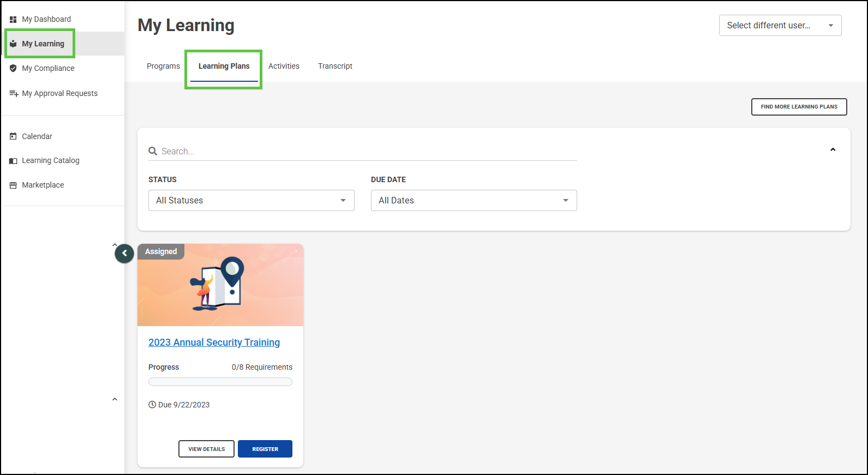Image resolution: width=868 pixels, height=475 pixels.
Task: Click the My Dashboard grid icon
Action: 13,20
